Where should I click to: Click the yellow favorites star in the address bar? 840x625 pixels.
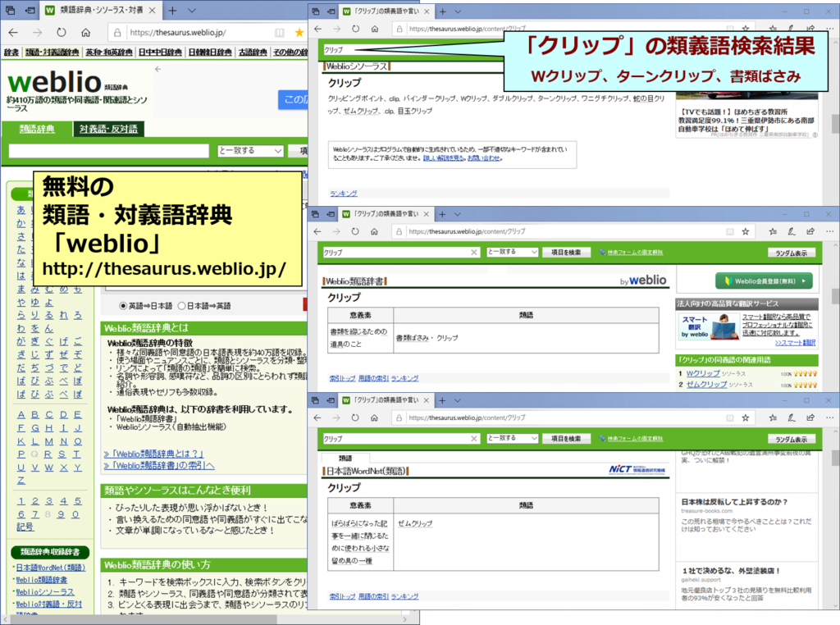(x=299, y=33)
